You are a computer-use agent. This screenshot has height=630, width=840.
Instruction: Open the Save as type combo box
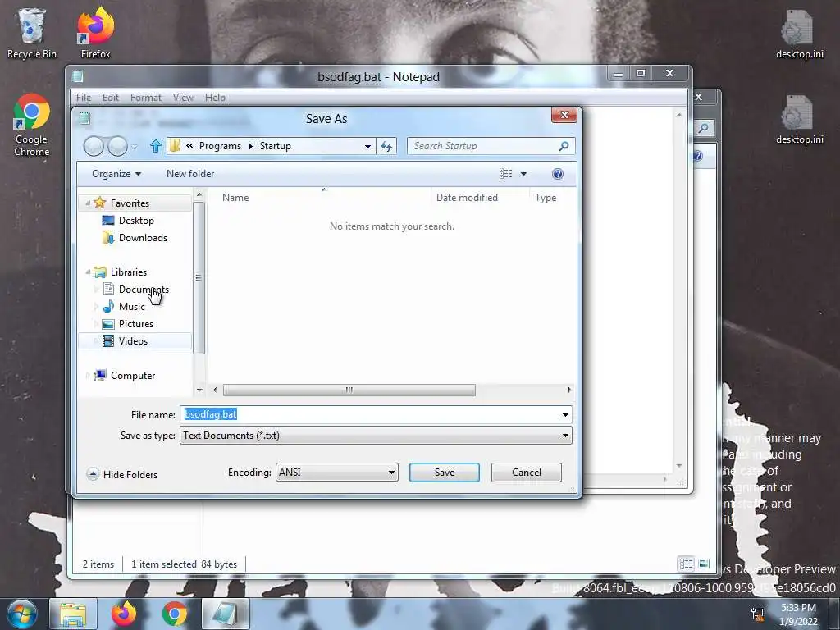coord(376,436)
